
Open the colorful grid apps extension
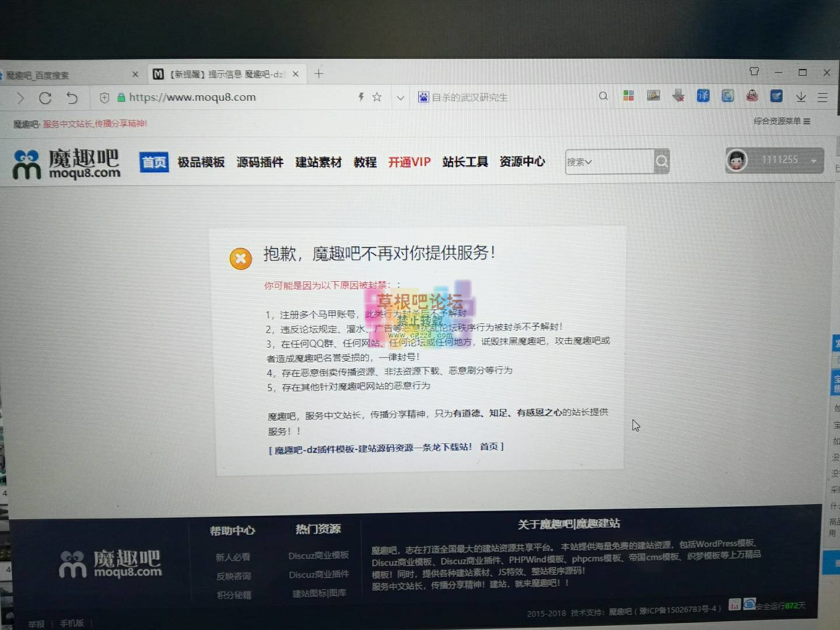(x=628, y=96)
